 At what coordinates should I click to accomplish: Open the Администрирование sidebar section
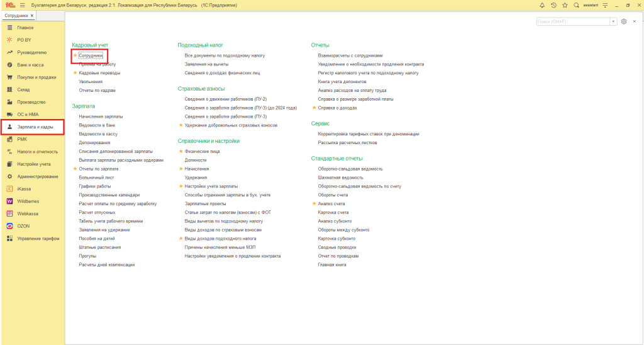37,176
